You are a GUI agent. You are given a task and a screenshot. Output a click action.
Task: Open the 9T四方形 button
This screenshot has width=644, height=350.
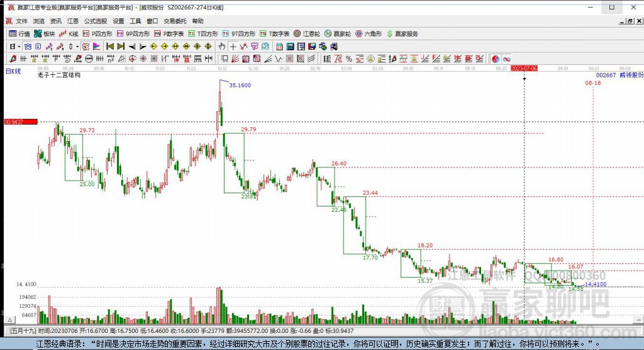238,34
